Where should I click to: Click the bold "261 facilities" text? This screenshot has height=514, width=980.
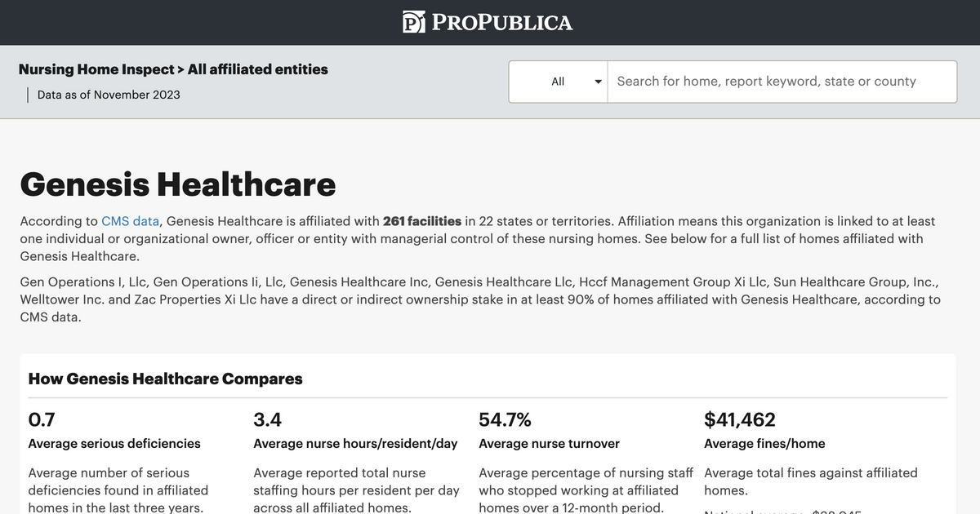point(422,221)
